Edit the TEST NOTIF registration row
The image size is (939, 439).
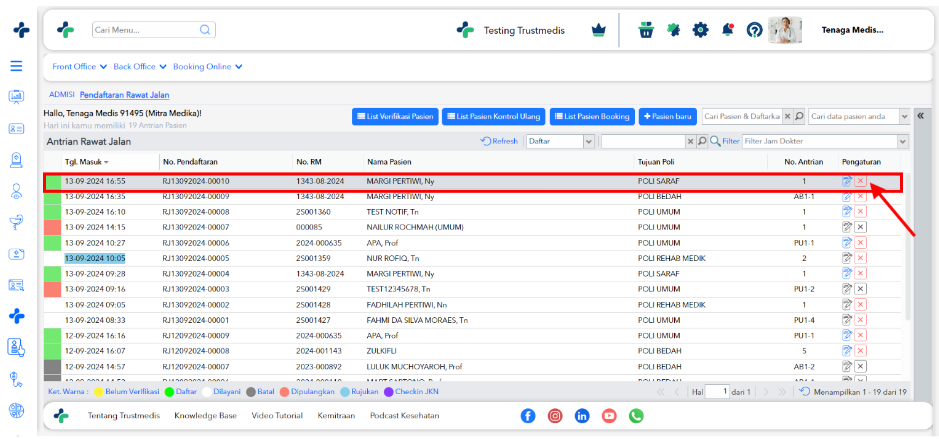[x=847, y=211]
